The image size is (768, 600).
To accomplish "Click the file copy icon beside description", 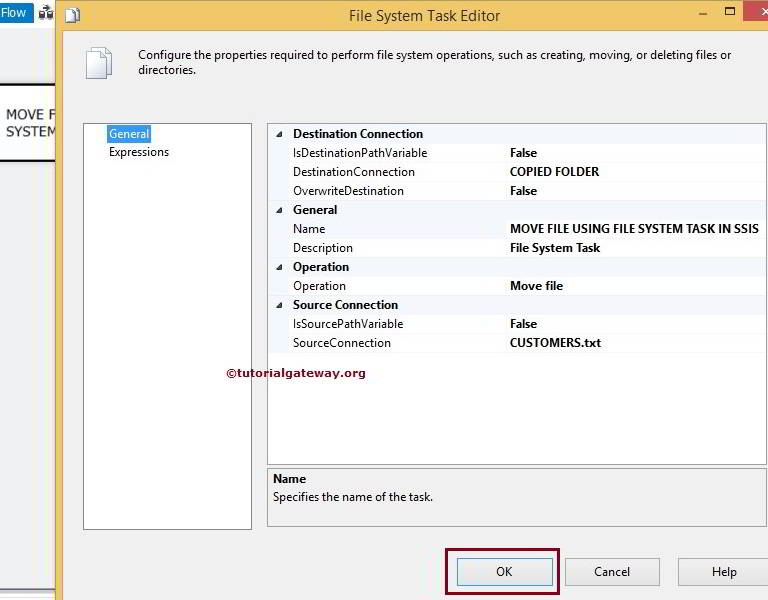I will 99,63.
